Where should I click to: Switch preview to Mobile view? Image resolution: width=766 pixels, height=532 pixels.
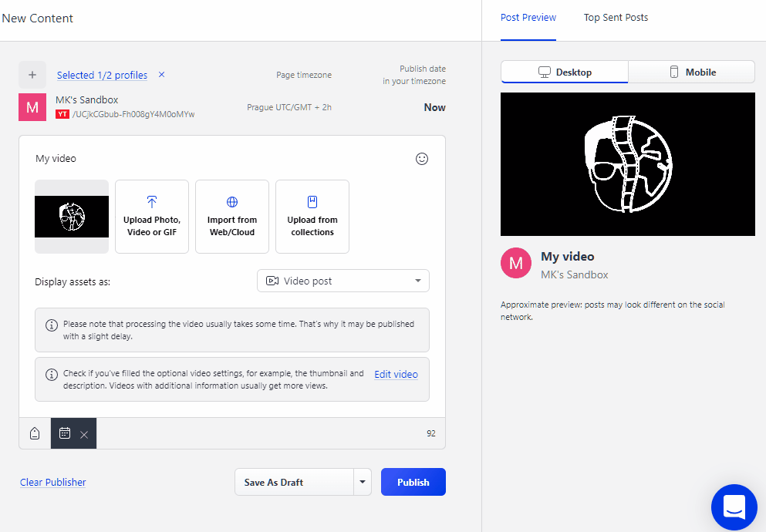[x=691, y=72]
